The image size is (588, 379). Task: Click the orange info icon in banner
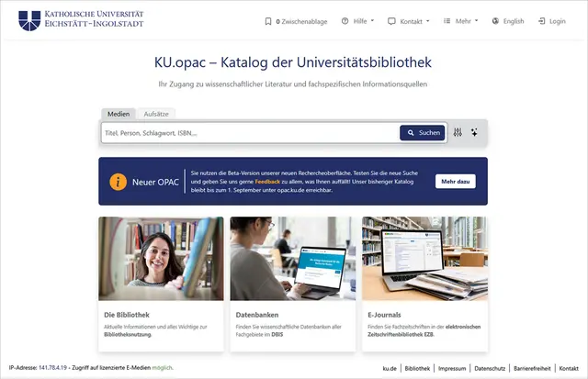[119, 182]
